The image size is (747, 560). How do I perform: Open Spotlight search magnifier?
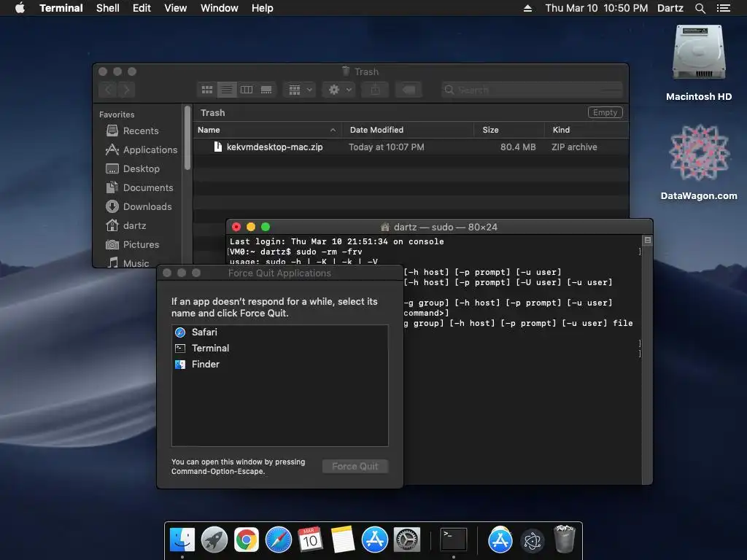700,8
